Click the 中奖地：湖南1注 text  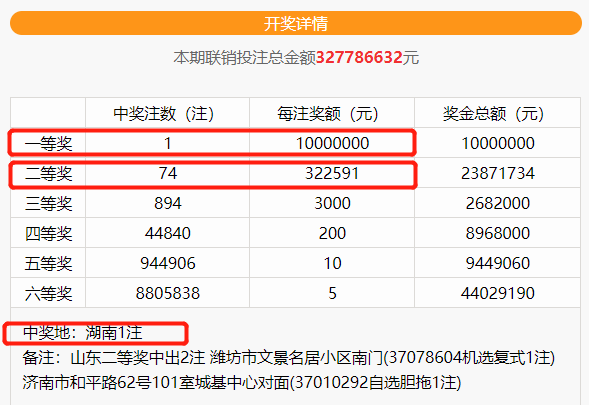82,333
